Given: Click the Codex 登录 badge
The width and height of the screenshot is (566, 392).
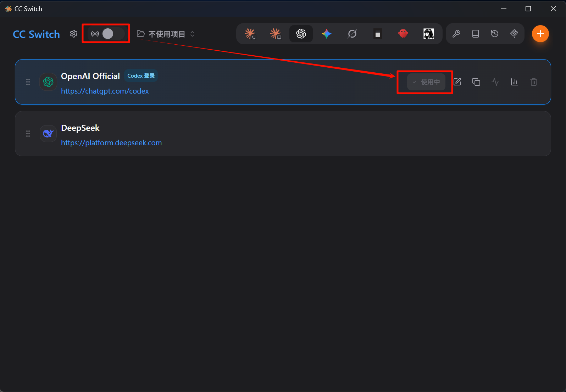Looking at the screenshot, I should click(x=141, y=76).
